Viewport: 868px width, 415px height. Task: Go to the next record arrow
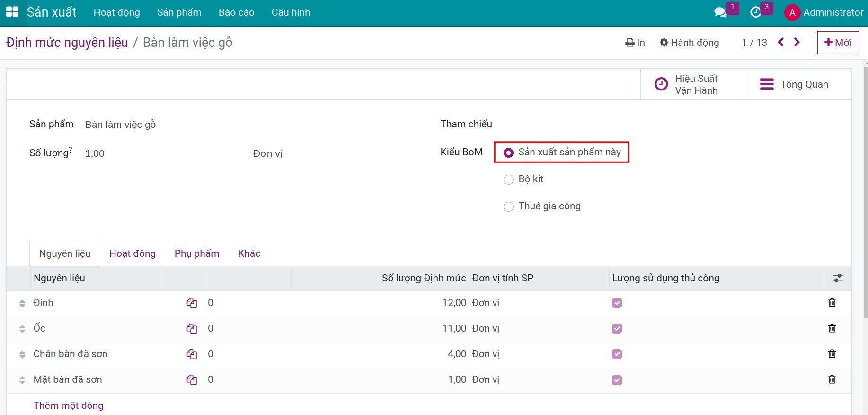click(x=797, y=42)
